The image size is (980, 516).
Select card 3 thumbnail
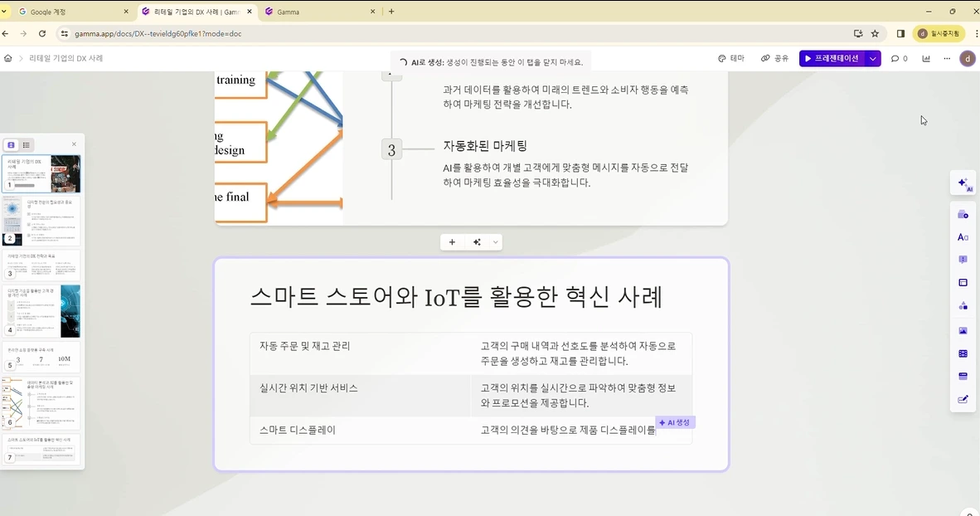pyautogui.click(x=41, y=265)
